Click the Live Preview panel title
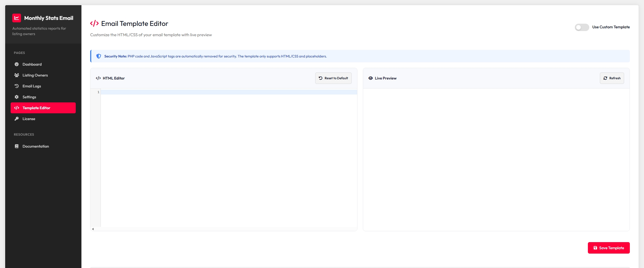Image resolution: width=644 pixels, height=268 pixels. 385,78
